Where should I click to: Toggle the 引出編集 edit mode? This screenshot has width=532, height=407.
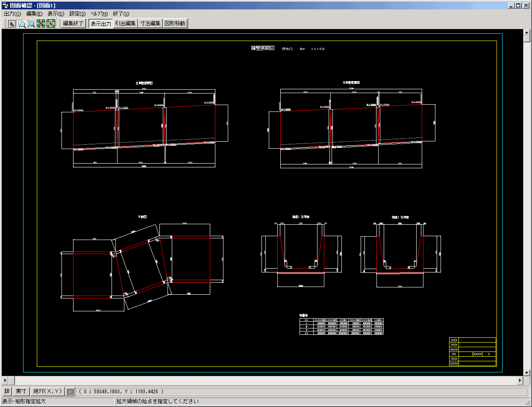(125, 23)
